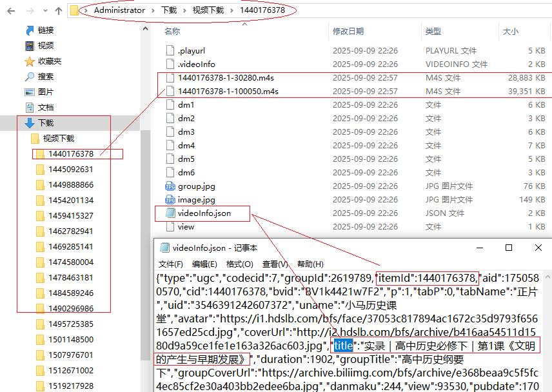The image size is (552, 392).
Task: Select 1440176378-1-30280.m4s file
Action: tap(226, 78)
